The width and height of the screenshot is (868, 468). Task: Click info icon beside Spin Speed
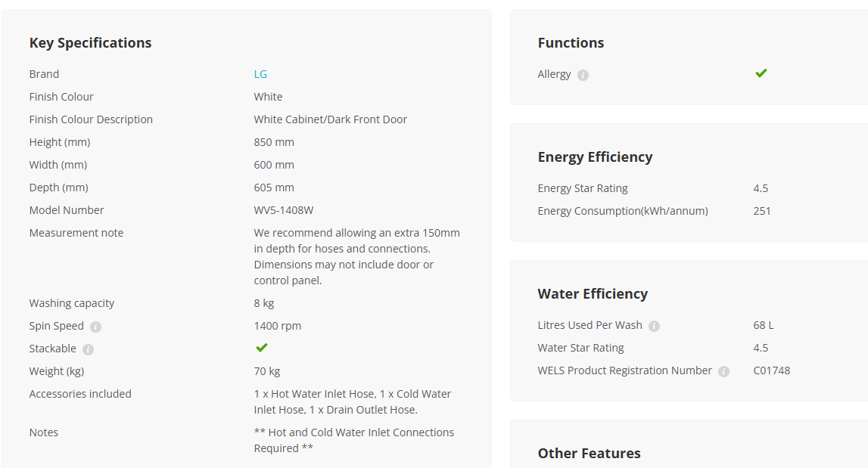pyautogui.click(x=96, y=327)
